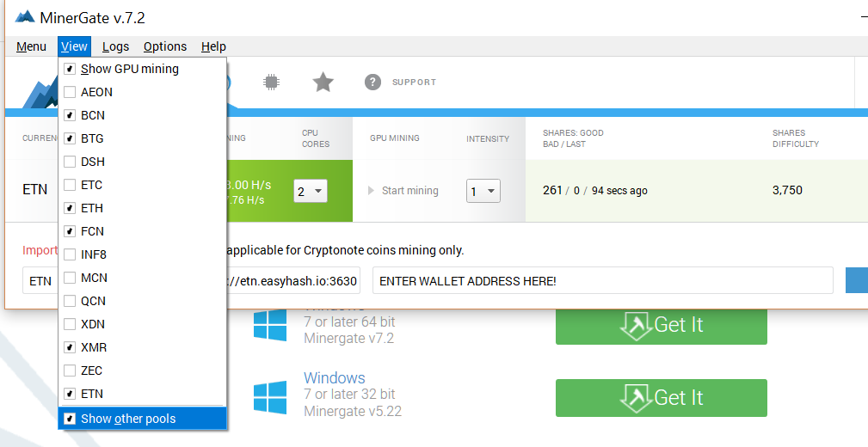The height and width of the screenshot is (447, 868).
Task: Click Get It for Minergate v5.22
Action: tap(662, 398)
